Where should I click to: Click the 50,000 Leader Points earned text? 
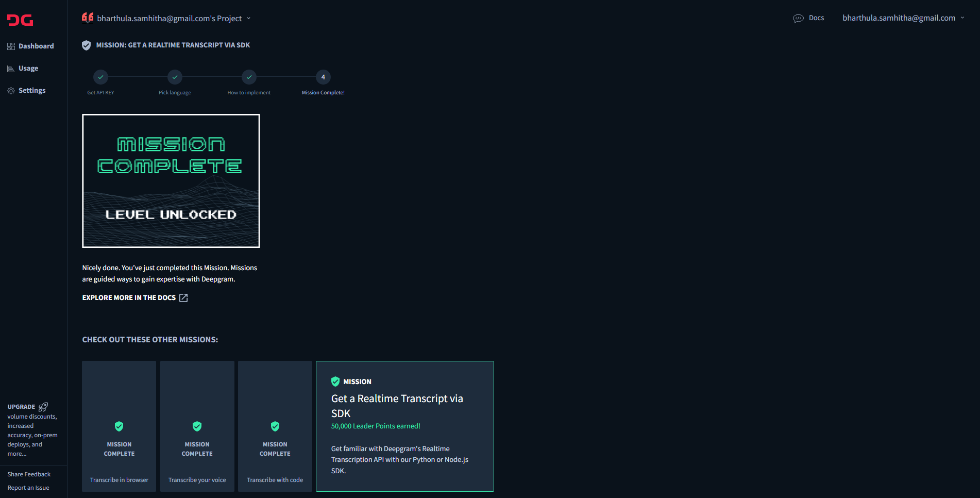coord(376,426)
